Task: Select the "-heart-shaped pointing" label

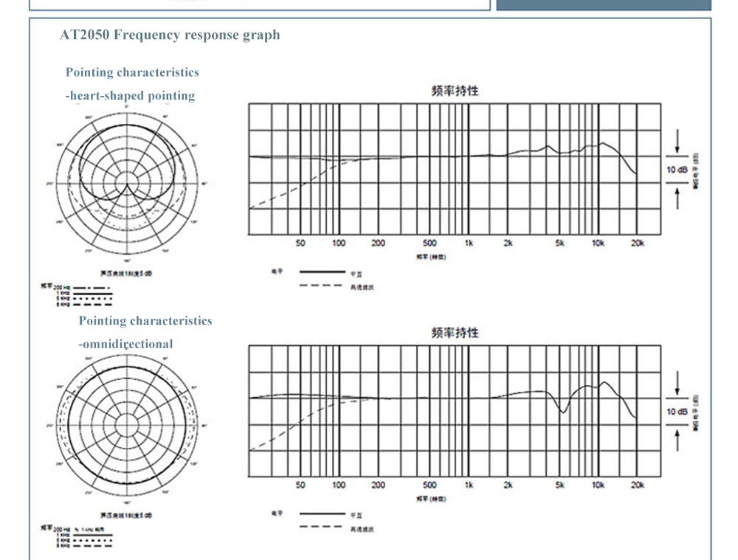Action: pyautogui.click(x=130, y=95)
